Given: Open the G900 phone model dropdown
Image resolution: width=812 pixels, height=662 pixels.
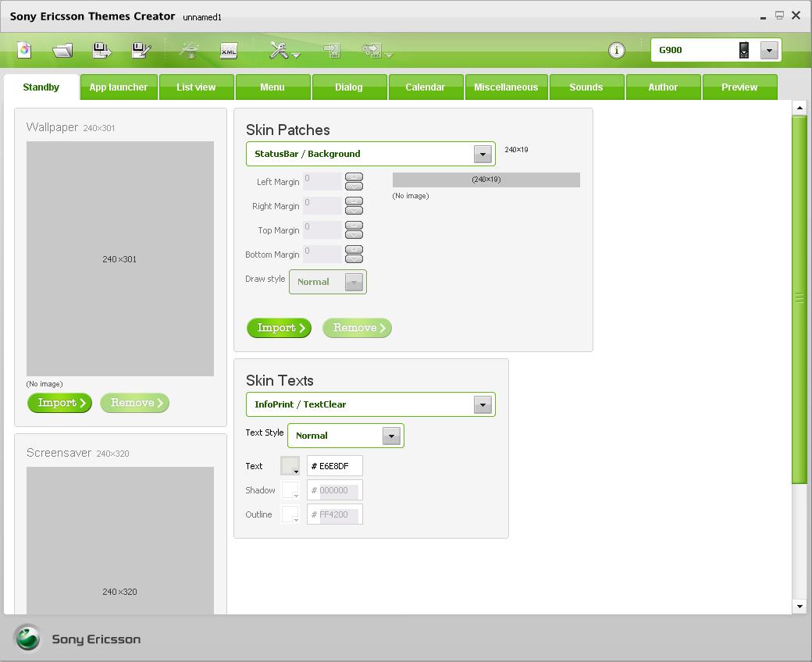Looking at the screenshot, I should [x=769, y=50].
